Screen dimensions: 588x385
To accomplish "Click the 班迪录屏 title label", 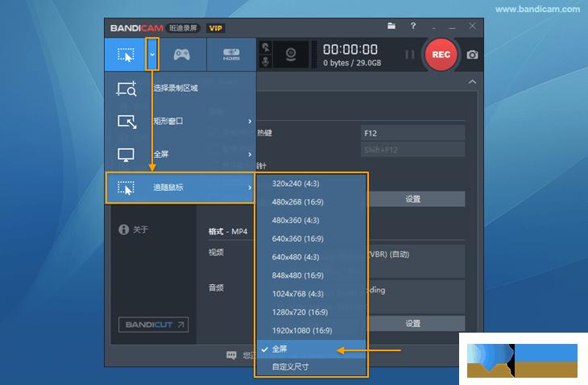I will pos(183,28).
